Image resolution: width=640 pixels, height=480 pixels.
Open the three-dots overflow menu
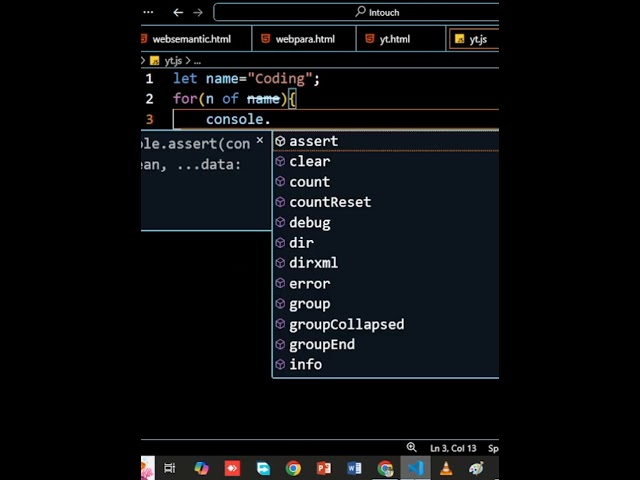pyautogui.click(x=148, y=12)
